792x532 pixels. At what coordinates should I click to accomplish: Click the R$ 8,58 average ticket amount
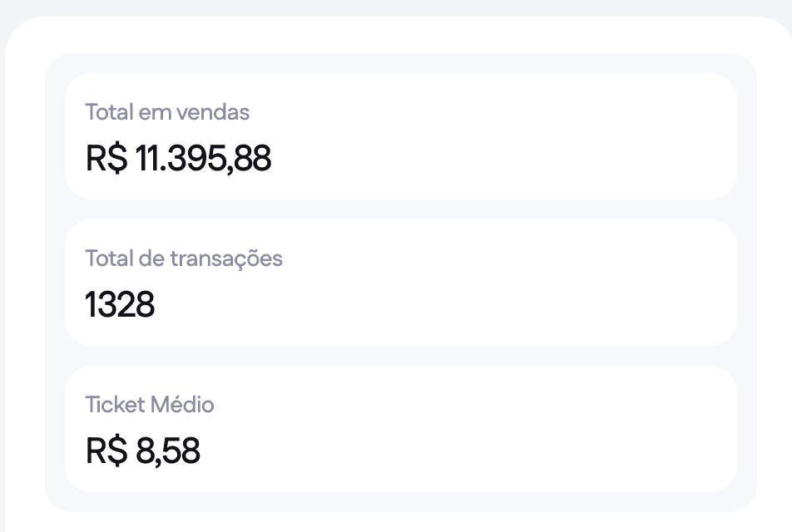pos(143,451)
